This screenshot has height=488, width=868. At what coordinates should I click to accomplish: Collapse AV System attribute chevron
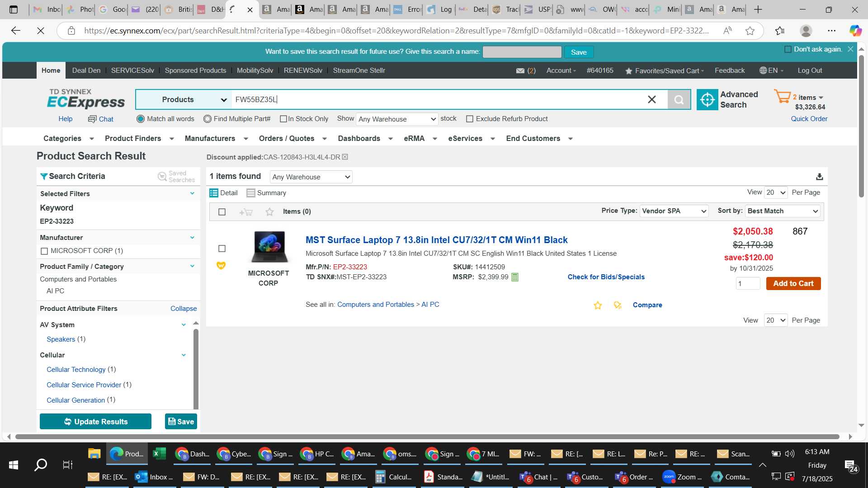[184, 325]
